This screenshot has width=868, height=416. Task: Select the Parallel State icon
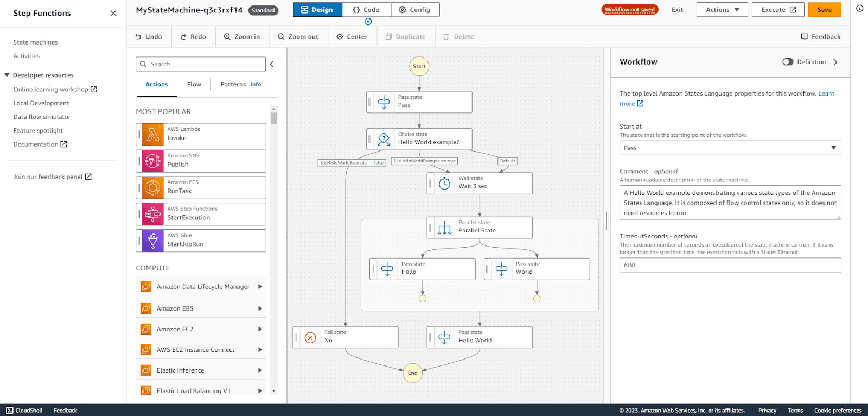[444, 228]
